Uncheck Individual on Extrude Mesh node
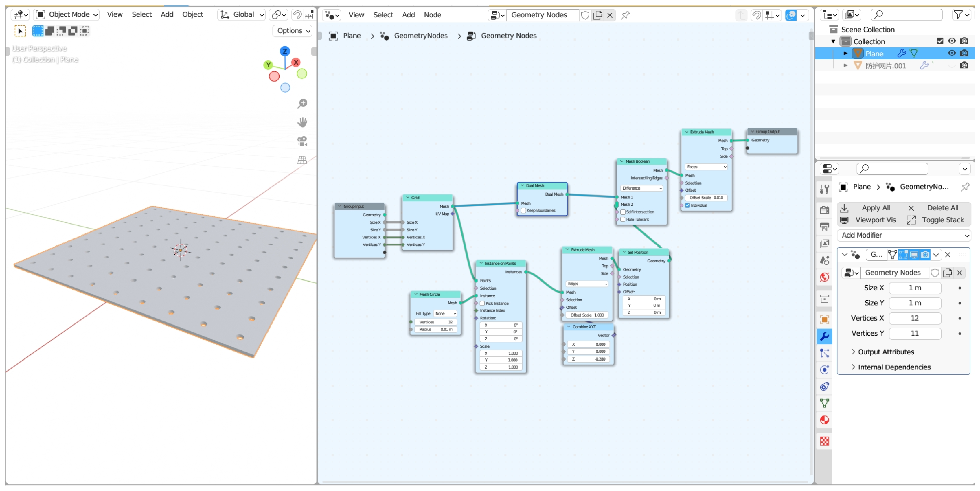The image size is (980, 491). [687, 205]
